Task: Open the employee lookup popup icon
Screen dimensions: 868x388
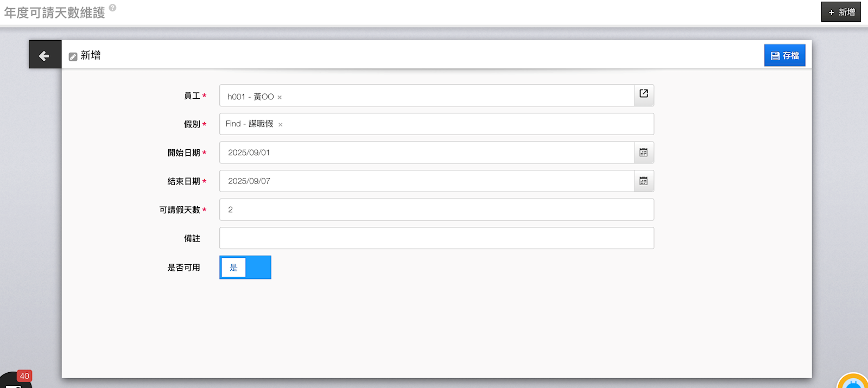Action: point(644,94)
